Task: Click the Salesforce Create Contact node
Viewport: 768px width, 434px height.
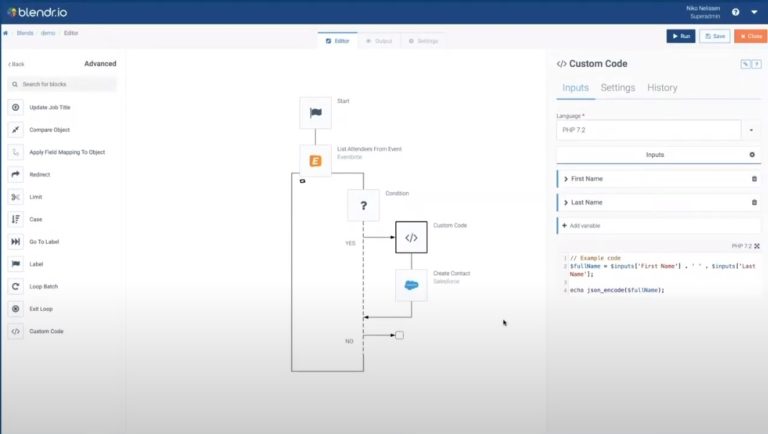Action: click(x=411, y=285)
